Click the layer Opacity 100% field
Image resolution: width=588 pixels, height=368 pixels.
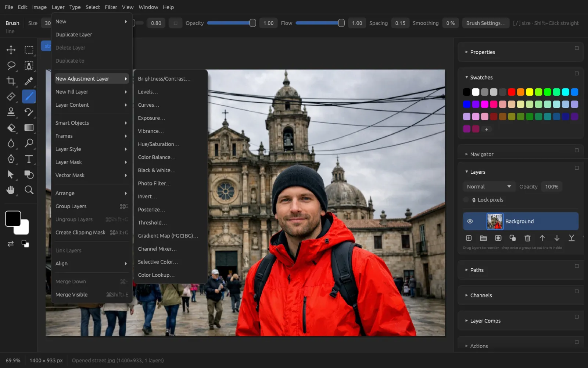coord(552,187)
